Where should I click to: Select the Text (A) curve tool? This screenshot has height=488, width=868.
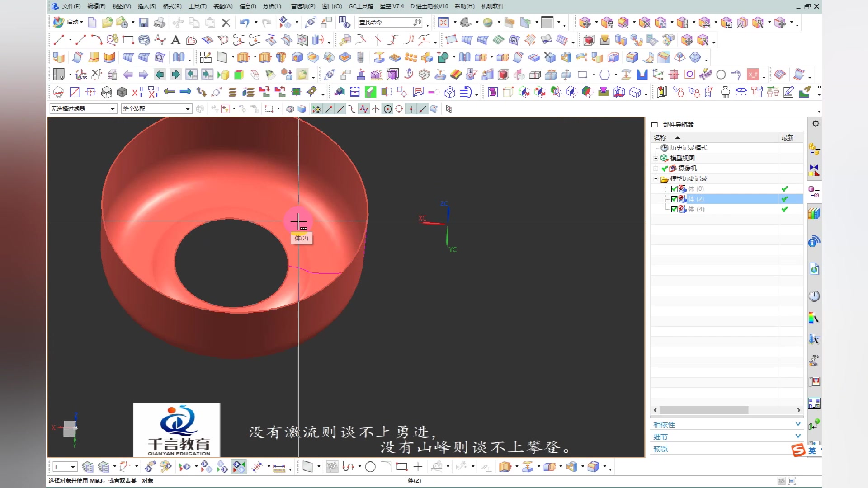point(176,40)
